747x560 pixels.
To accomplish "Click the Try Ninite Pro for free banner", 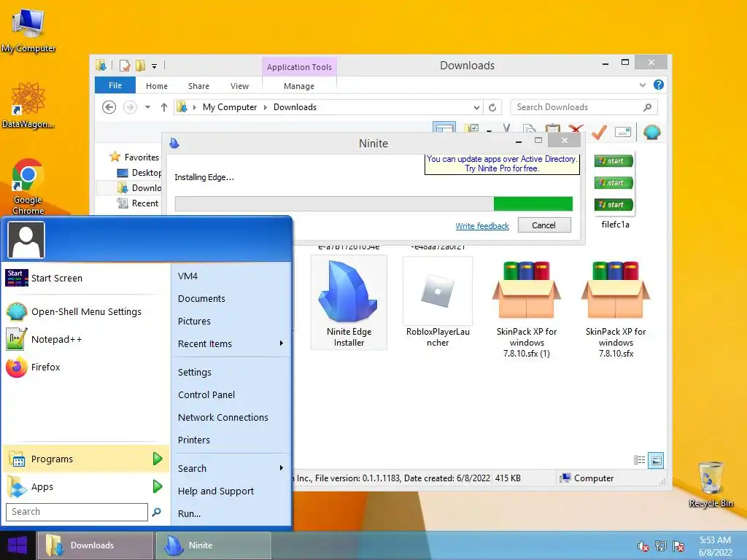I will coord(502,164).
